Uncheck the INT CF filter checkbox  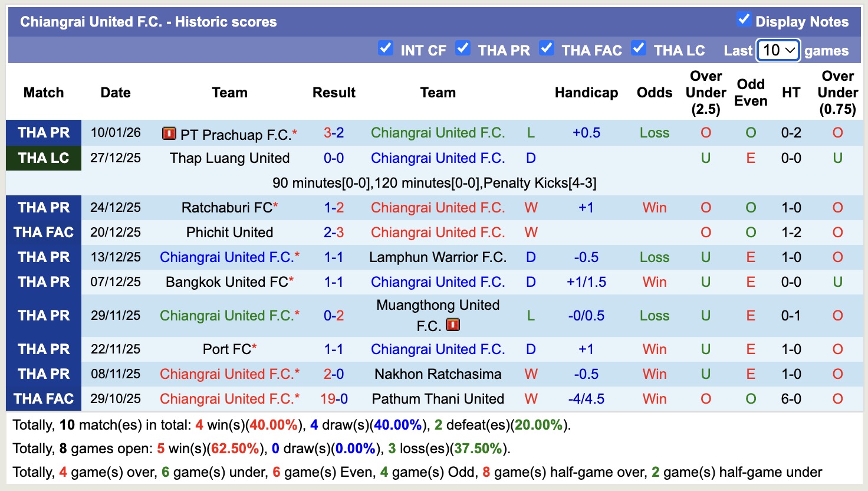tap(386, 48)
